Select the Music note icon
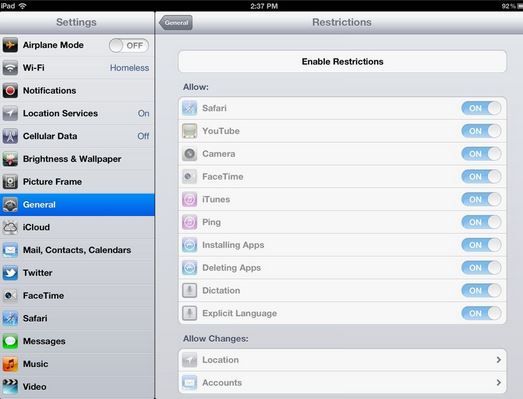This screenshot has height=399, width=523. tap(10, 364)
